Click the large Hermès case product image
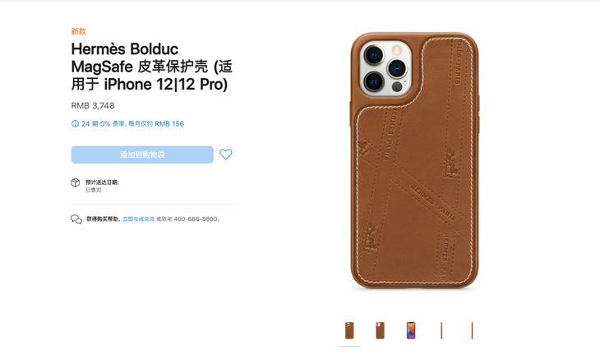The width and height of the screenshot is (600, 364). pyautogui.click(x=415, y=160)
